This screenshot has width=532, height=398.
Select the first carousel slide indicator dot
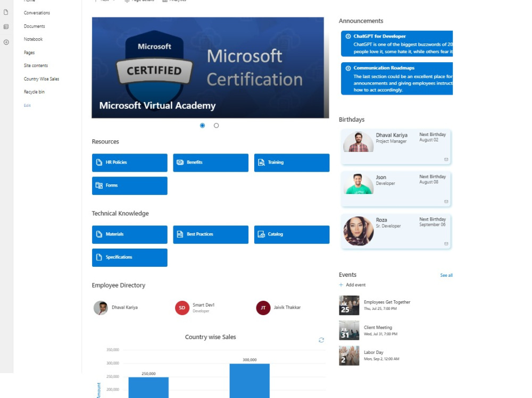(x=203, y=125)
